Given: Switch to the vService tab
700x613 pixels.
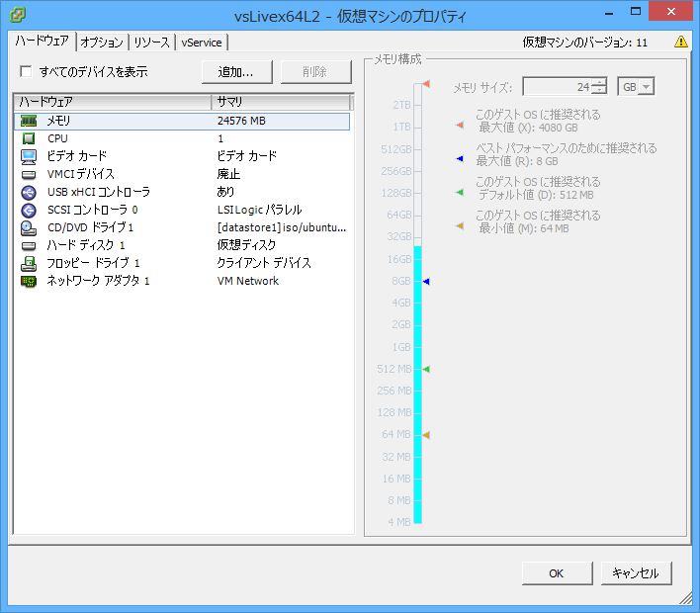Looking at the screenshot, I should pyautogui.click(x=202, y=43).
